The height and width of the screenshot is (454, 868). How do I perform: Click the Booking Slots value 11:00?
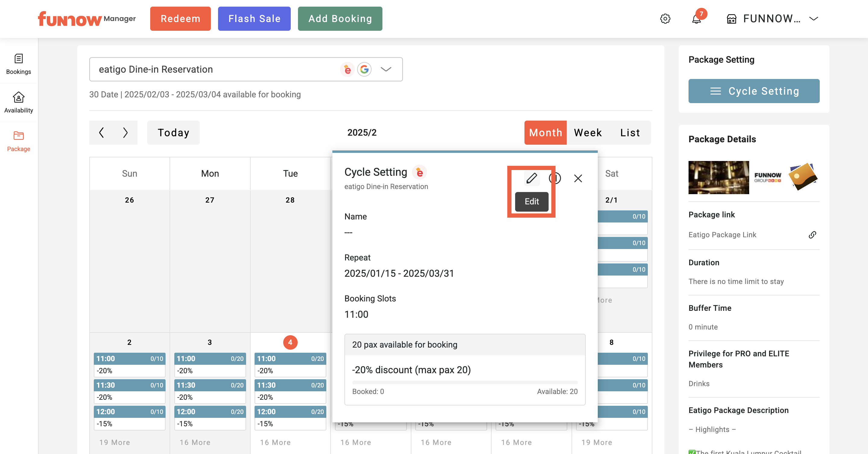pos(356,314)
